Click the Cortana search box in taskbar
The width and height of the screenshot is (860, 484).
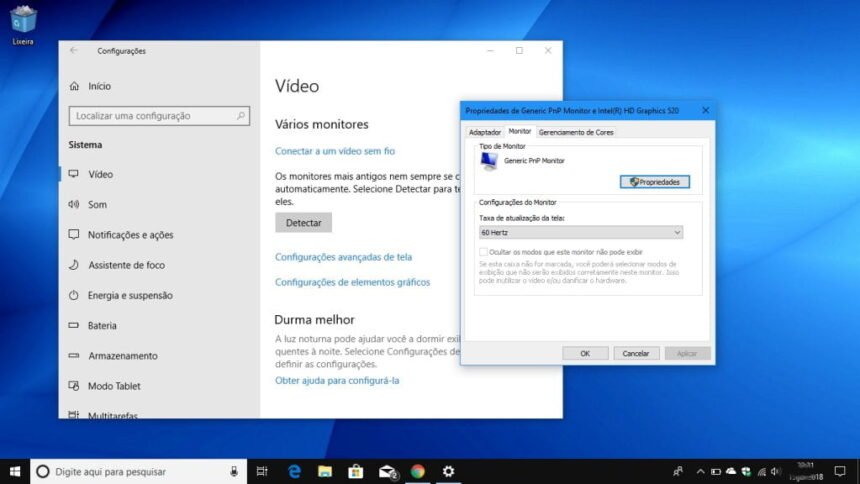point(139,471)
